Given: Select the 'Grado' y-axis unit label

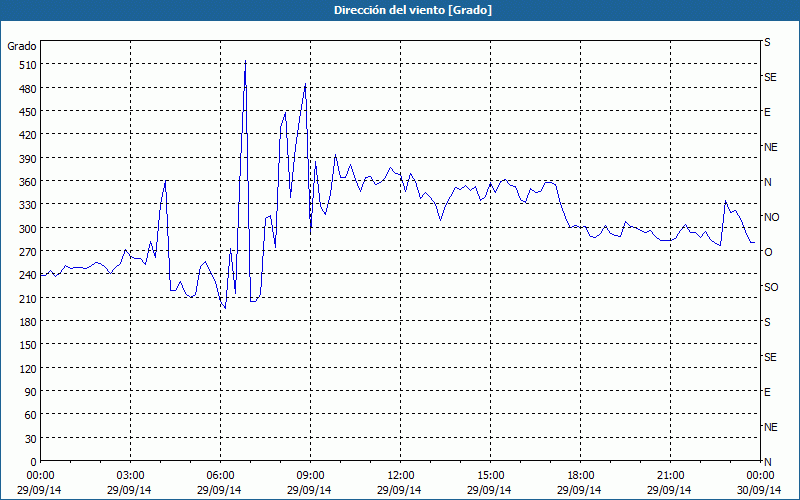Looking at the screenshot, I should 22,46.
